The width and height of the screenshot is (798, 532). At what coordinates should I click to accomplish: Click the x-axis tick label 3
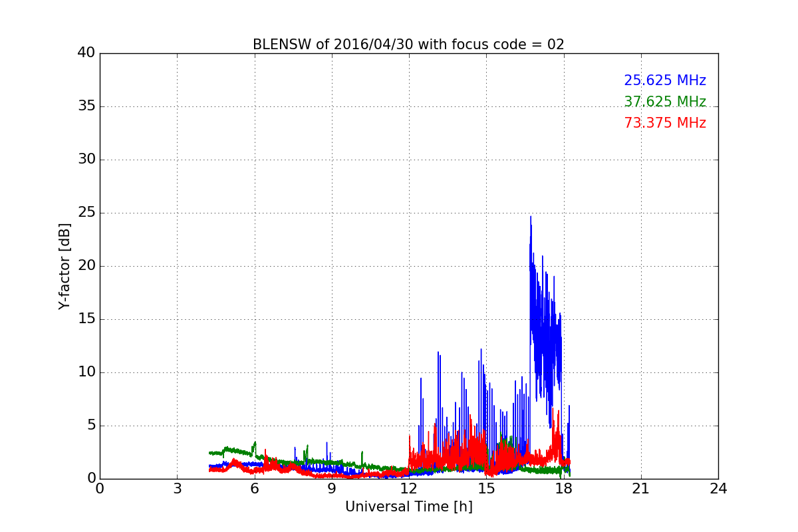click(177, 488)
